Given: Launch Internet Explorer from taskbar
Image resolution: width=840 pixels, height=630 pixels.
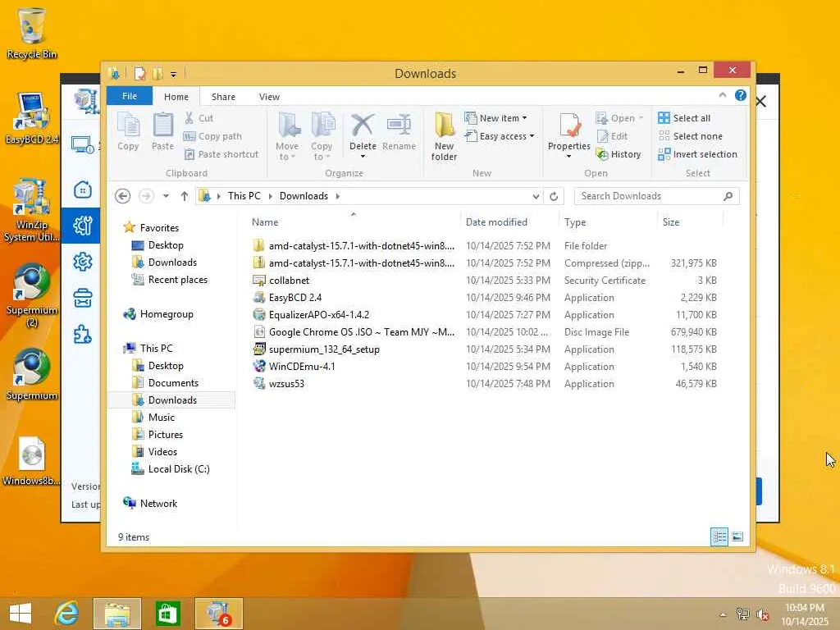Looking at the screenshot, I should [x=66, y=614].
